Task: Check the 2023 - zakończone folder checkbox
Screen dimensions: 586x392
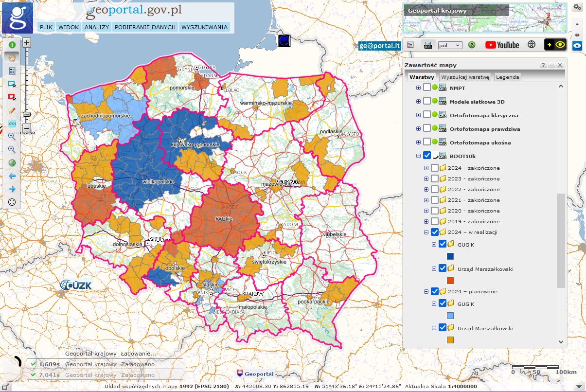Action: (434, 178)
